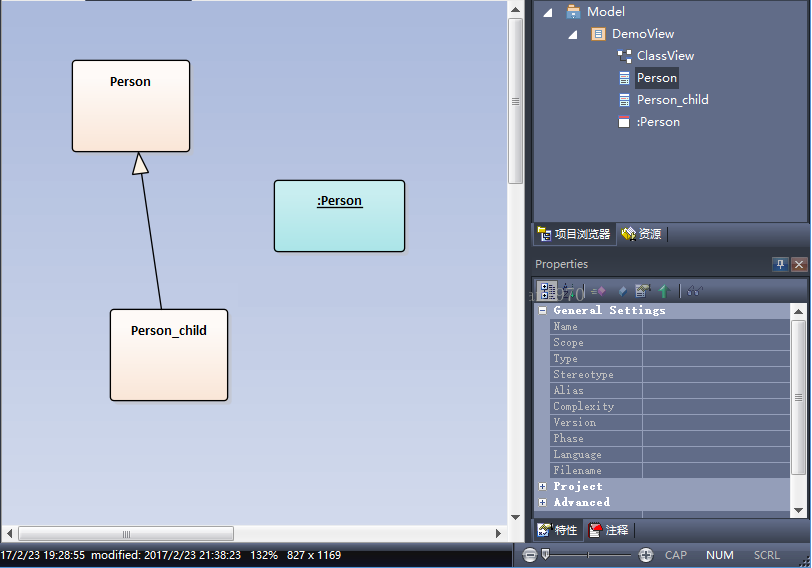Click the zoom slider handle
Image resolution: width=812 pixels, height=568 pixels.
tap(546, 555)
